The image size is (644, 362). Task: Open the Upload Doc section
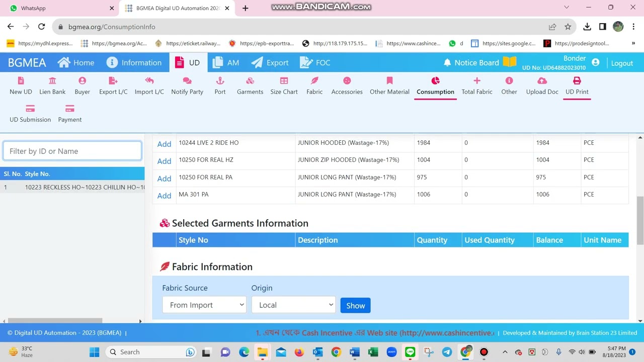click(542, 86)
